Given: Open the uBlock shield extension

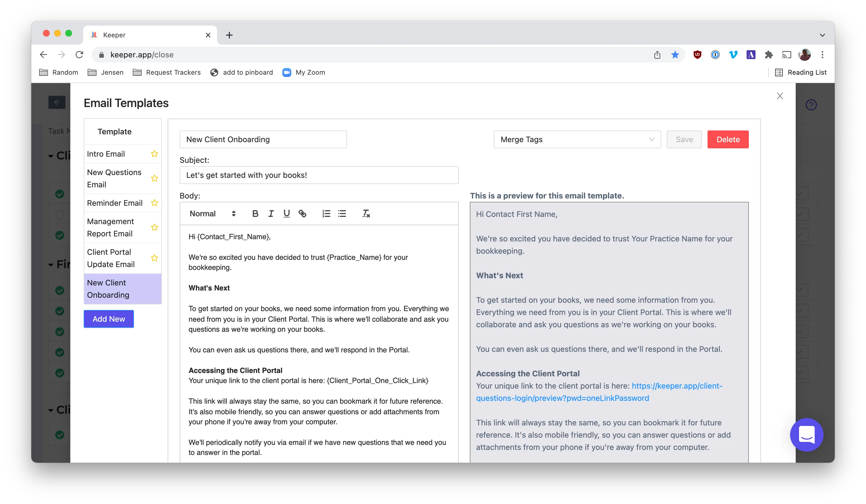Looking at the screenshot, I should coord(697,55).
